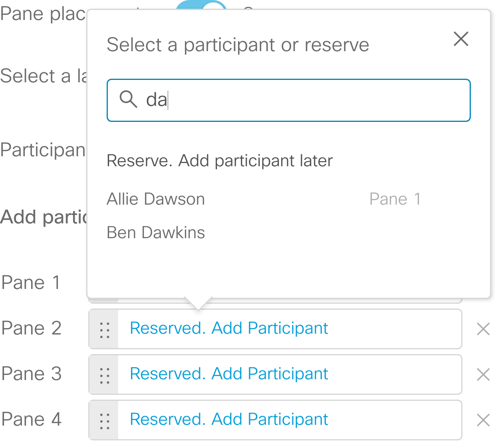Dismiss the participant selection dialog

coord(461,39)
